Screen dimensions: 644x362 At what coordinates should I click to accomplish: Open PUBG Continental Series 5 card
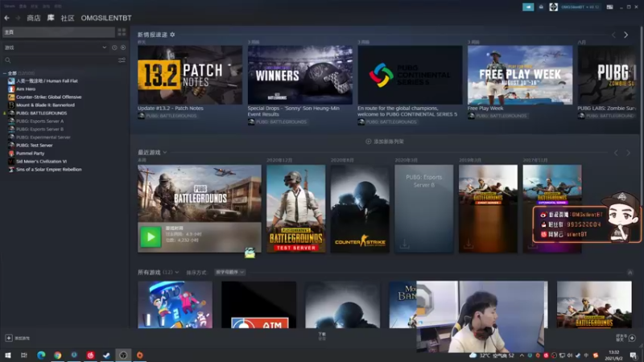pyautogui.click(x=410, y=75)
